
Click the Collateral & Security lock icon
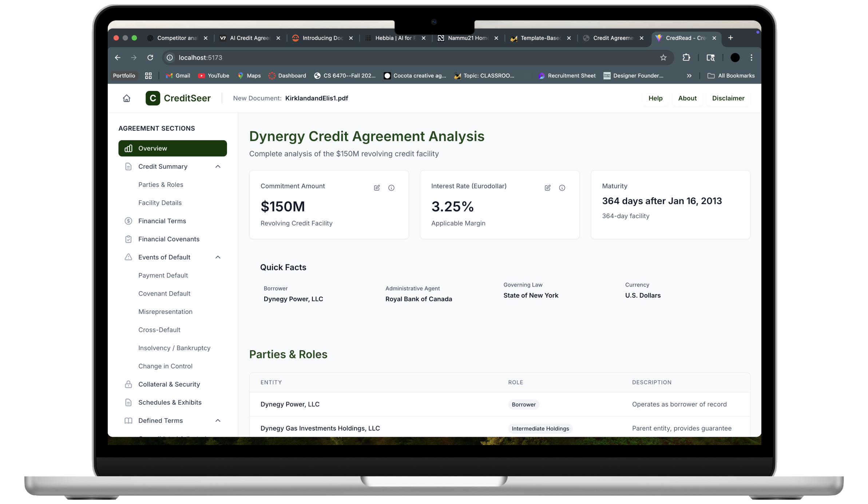click(128, 384)
